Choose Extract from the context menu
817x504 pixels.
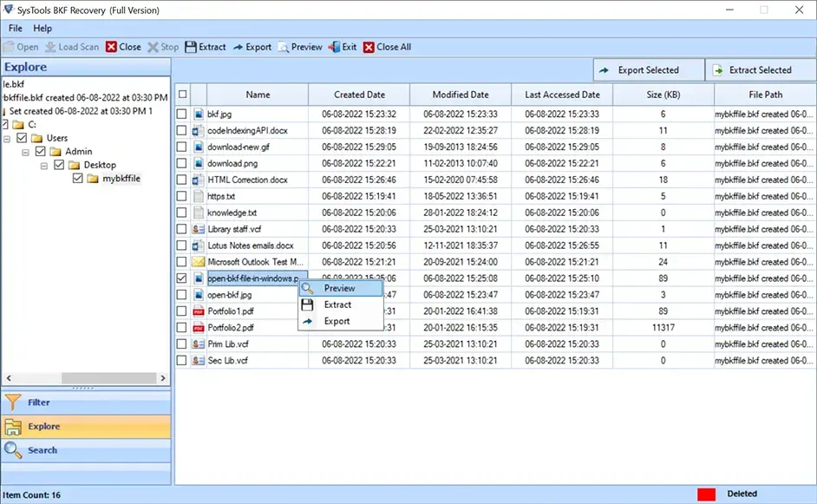(341, 304)
